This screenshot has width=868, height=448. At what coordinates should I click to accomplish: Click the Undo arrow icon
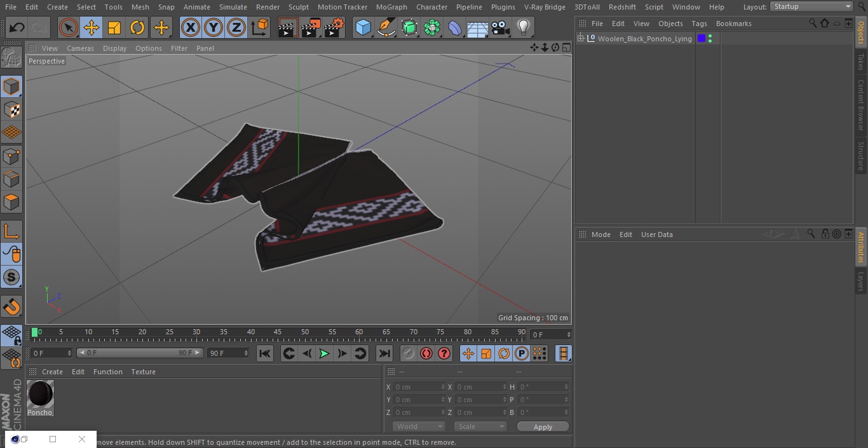tap(17, 27)
